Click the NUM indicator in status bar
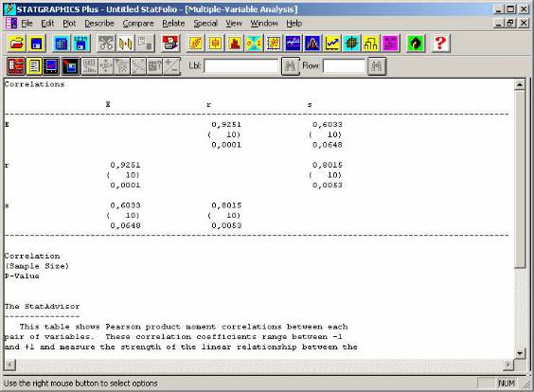This screenshot has height=392, width=534. tap(507, 383)
